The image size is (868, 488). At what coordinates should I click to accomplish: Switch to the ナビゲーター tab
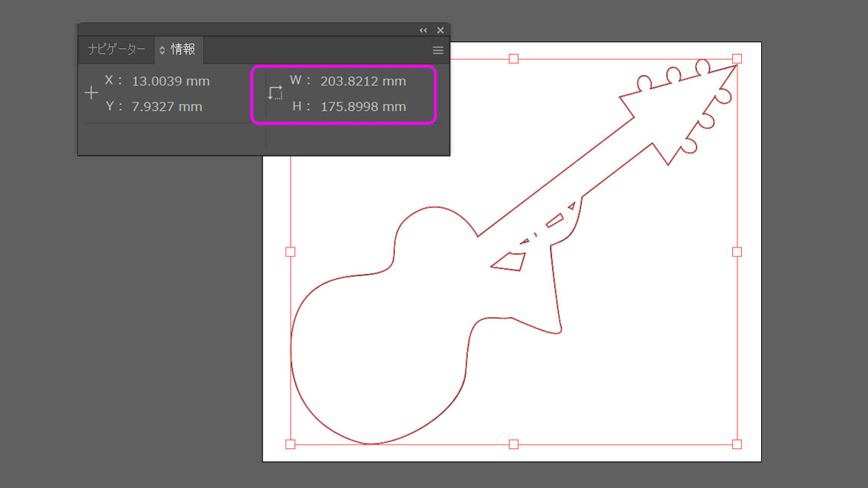pos(116,50)
